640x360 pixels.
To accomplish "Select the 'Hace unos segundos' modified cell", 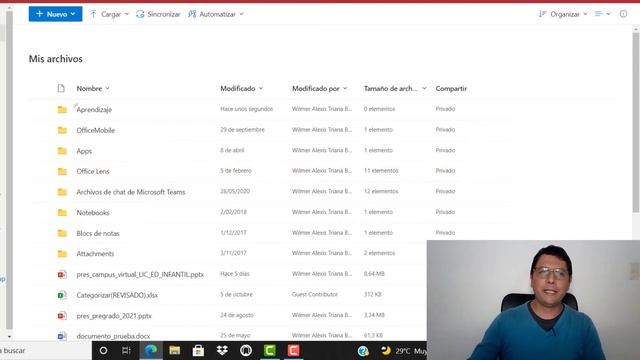I will pyautogui.click(x=247, y=109).
